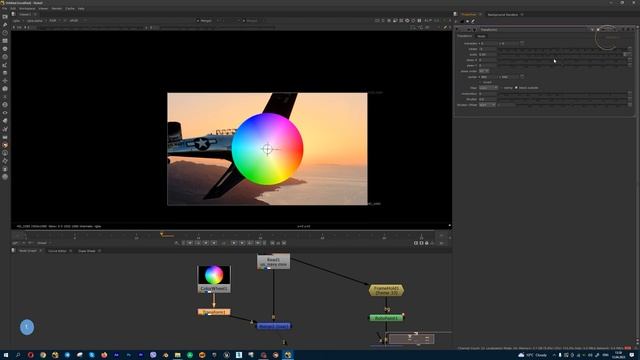Screen dimensions: 640x360
Task: Open the Image nodes toolbar menu
Action: [x=5, y=17]
